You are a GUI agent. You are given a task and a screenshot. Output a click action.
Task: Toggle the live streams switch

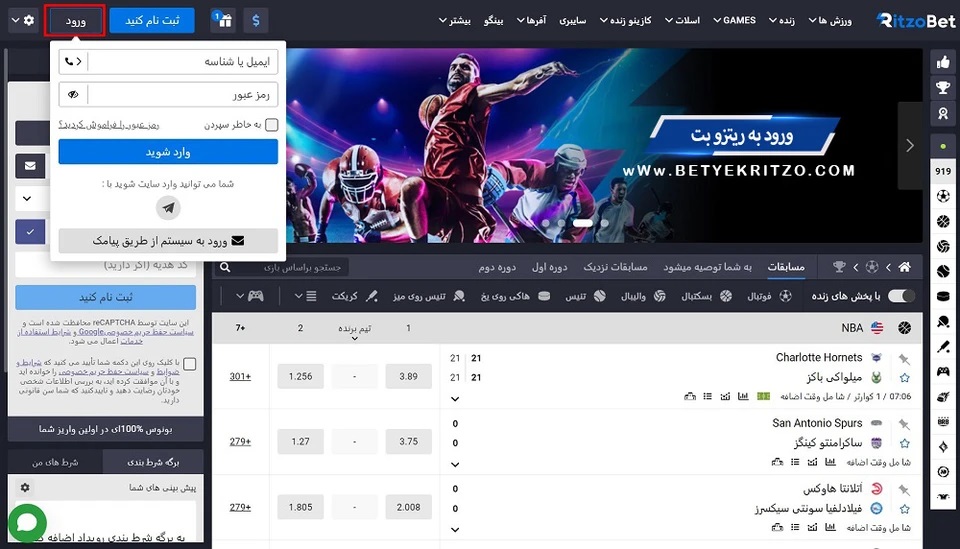pyautogui.click(x=901, y=296)
